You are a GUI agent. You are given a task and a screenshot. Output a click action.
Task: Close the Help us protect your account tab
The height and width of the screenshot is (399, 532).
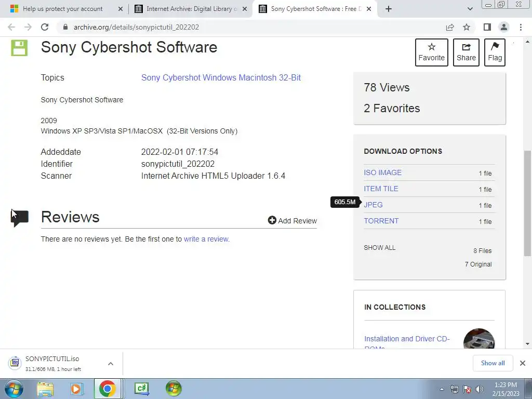point(120,9)
